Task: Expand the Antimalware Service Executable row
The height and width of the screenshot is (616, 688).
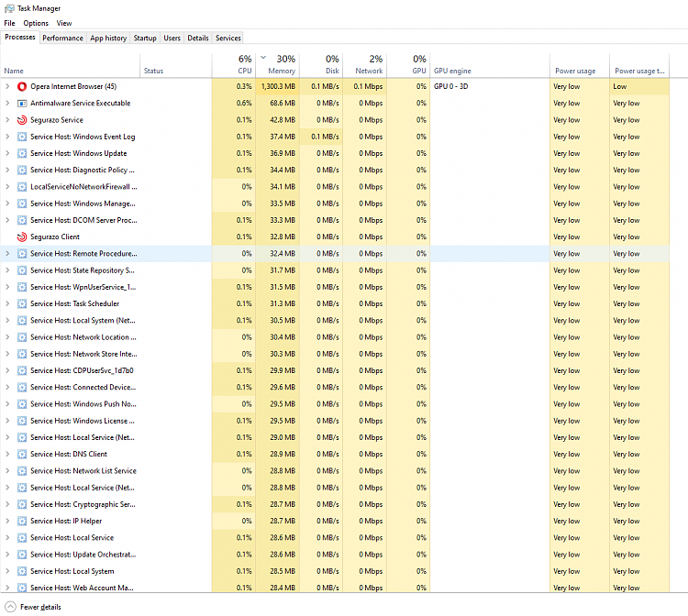Action: 7,103
